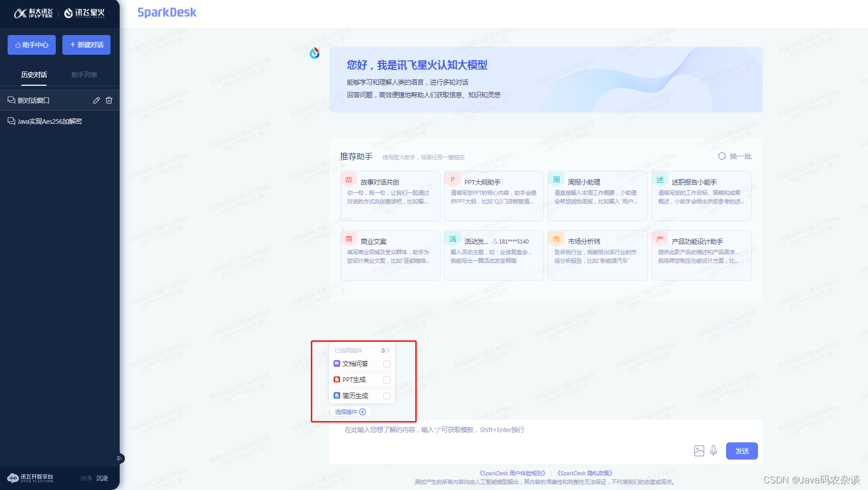Click the 商 icon of 商业文案

tap(349, 239)
